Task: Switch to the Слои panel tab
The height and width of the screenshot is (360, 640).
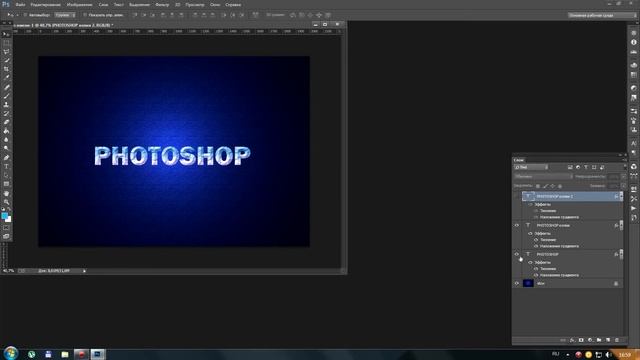Action: pos(519,160)
